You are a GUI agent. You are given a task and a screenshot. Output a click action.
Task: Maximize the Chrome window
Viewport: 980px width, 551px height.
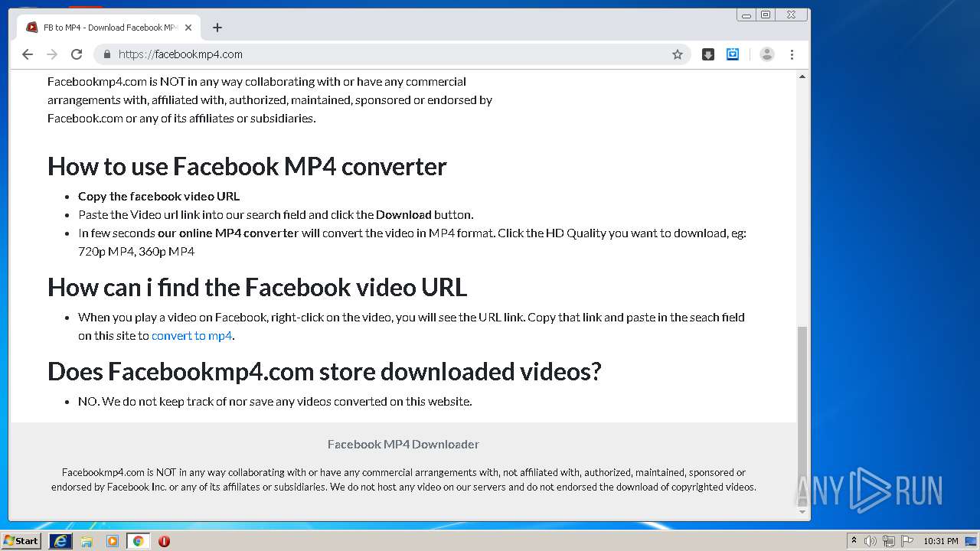[765, 15]
